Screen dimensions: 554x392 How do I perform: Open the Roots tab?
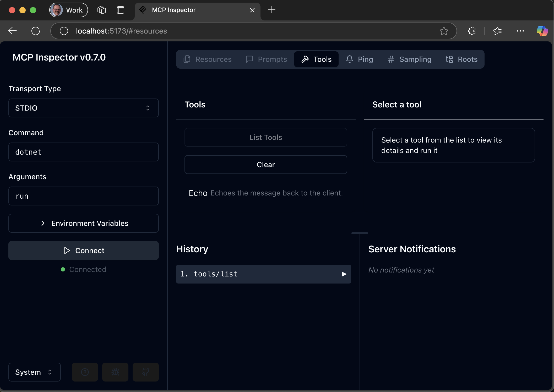pos(462,59)
